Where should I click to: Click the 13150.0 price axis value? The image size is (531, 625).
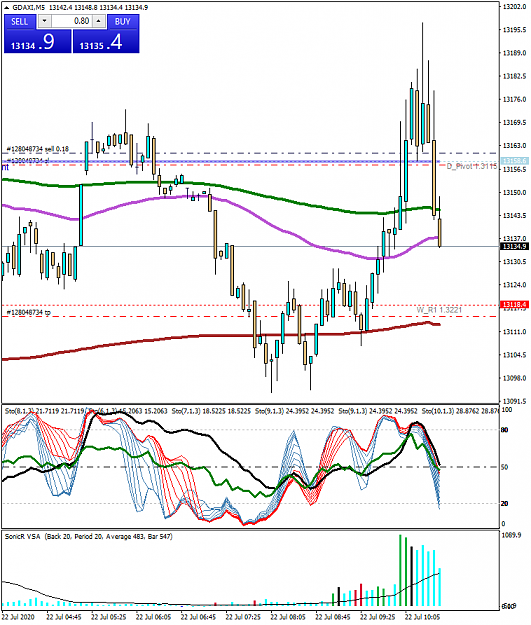coord(515,193)
